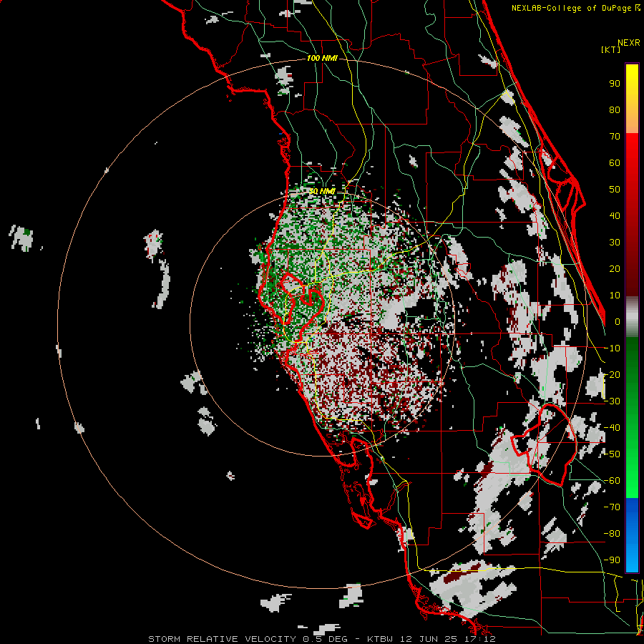Click the "100 NMI" range ring label
The image size is (644, 644).
(x=321, y=59)
